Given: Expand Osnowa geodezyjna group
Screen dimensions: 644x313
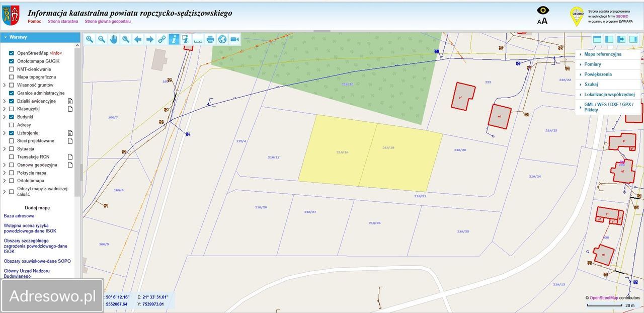Looking at the screenshot, I should [5, 165].
